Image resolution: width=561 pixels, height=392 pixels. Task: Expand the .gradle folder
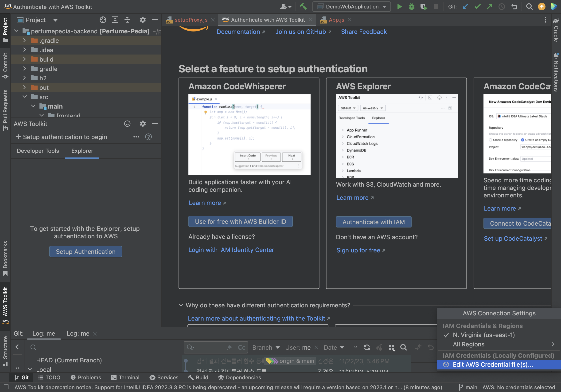coord(24,40)
